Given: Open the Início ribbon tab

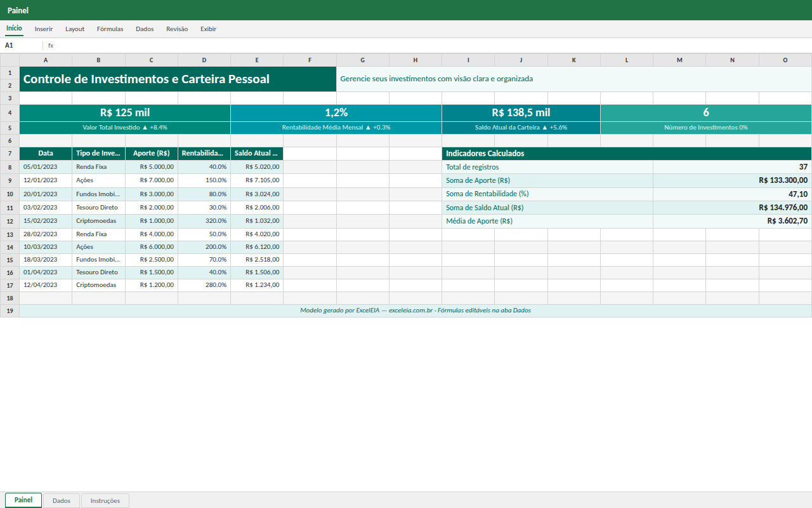Looking at the screenshot, I should pos(14,29).
